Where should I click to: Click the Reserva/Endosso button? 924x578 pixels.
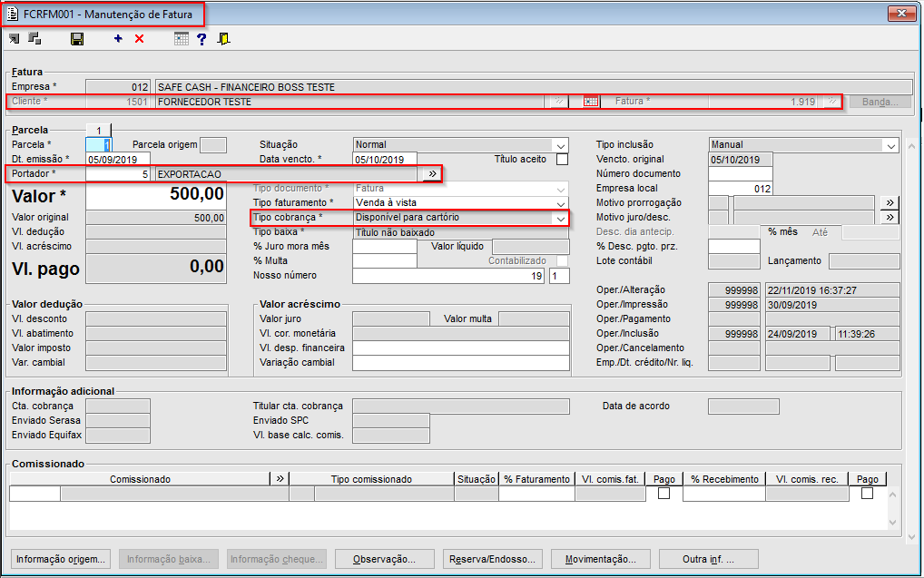click(x=493, y=559)
